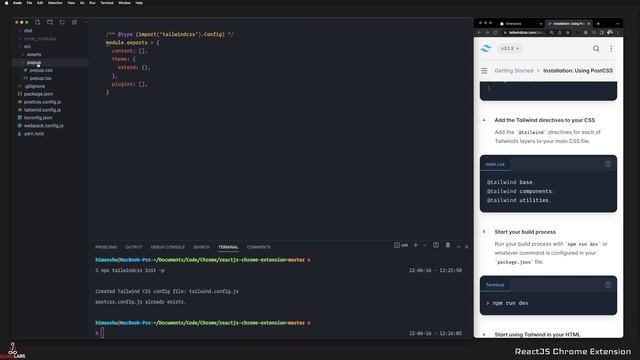Switch to the PROBLEMS panel tab
The width and height of the screenshot is (640, 360).
coord(106,247)
